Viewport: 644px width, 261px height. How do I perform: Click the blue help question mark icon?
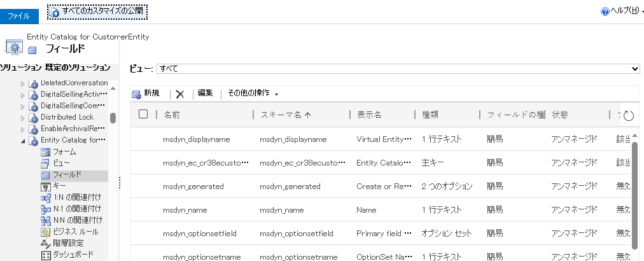tap(605, 12)
